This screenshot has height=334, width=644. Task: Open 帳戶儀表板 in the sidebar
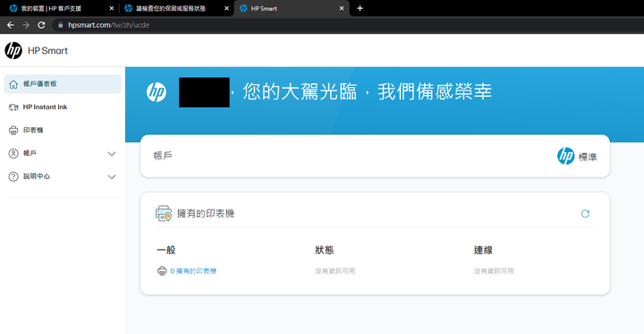[x=63, y=84]
